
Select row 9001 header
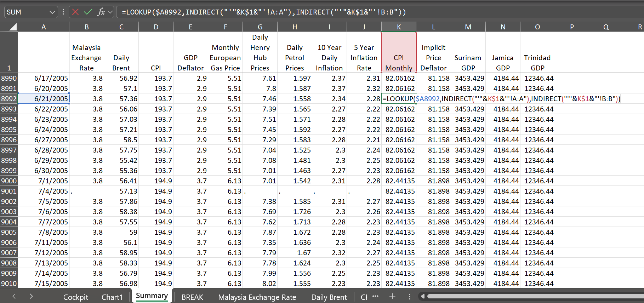9,191
